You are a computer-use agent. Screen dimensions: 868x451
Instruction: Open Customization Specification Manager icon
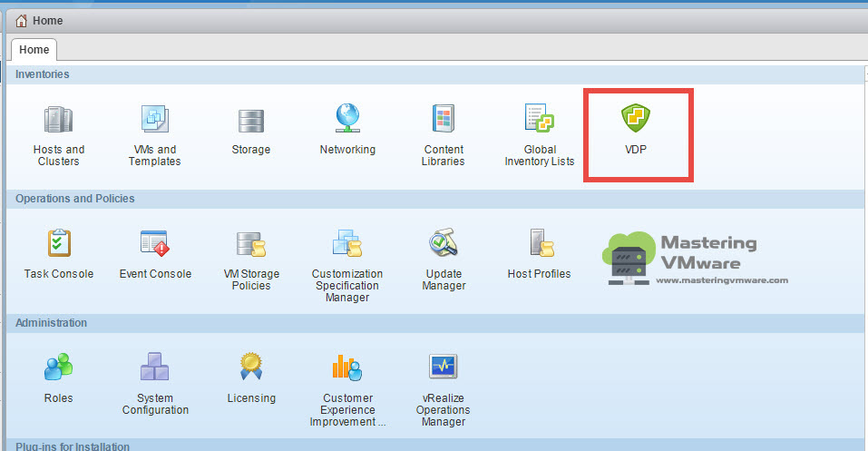347,242
